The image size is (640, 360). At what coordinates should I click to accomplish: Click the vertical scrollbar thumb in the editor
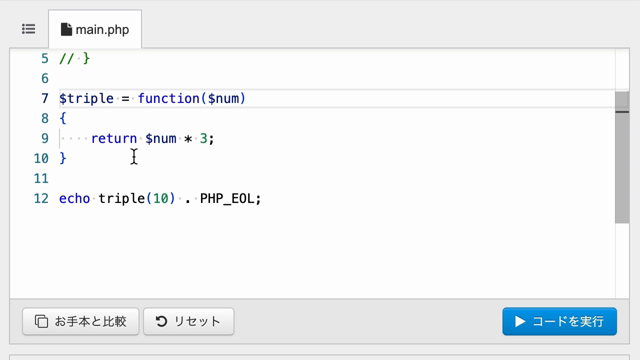(x=622, y=158)
